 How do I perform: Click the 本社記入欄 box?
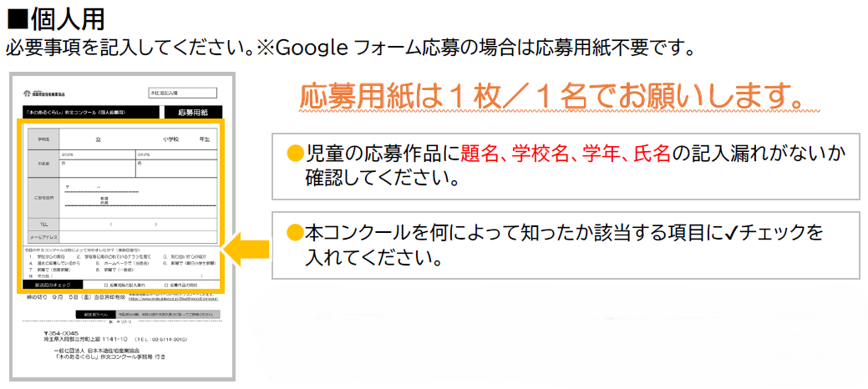(182, 93)
